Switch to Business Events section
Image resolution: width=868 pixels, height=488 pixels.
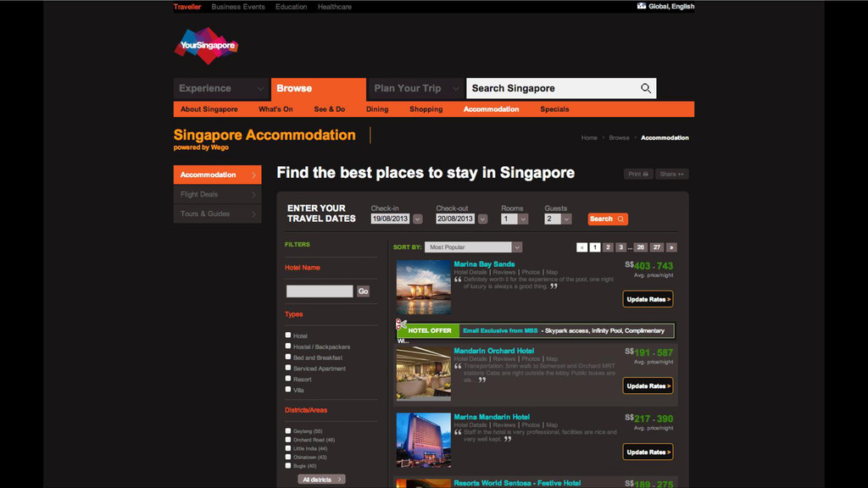click(x=238, y=7)
